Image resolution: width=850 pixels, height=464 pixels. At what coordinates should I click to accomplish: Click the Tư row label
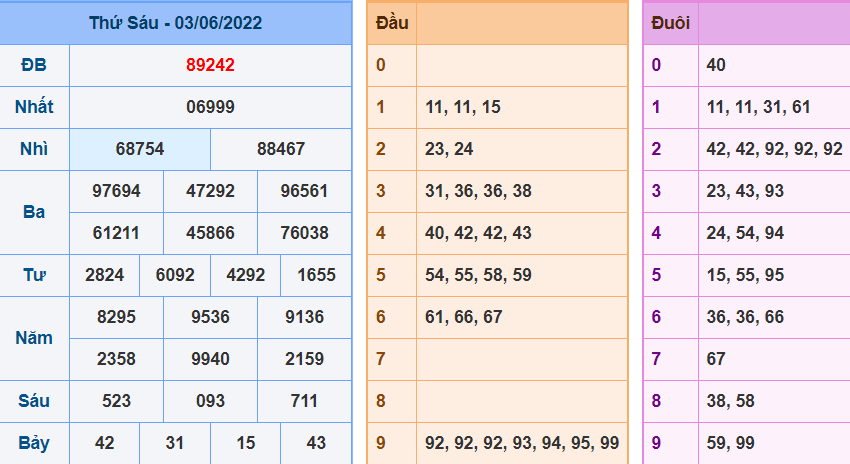tap(34, 275)
